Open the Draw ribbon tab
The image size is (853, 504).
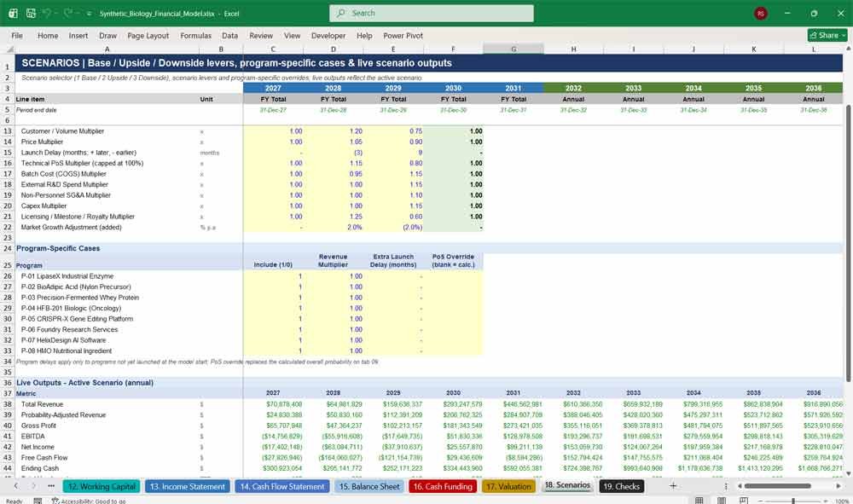[x=107, y=35]
